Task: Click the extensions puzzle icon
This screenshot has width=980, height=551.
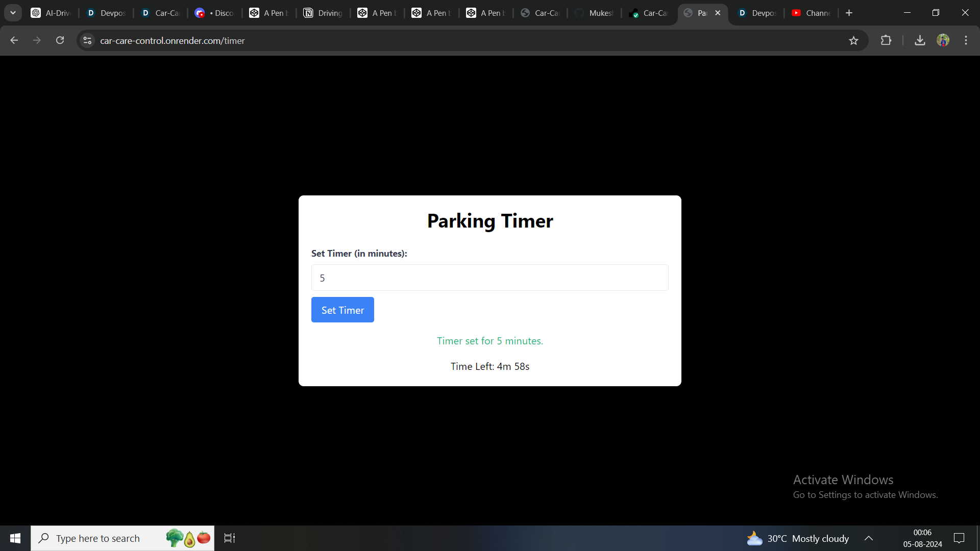Action: (887, 40)
